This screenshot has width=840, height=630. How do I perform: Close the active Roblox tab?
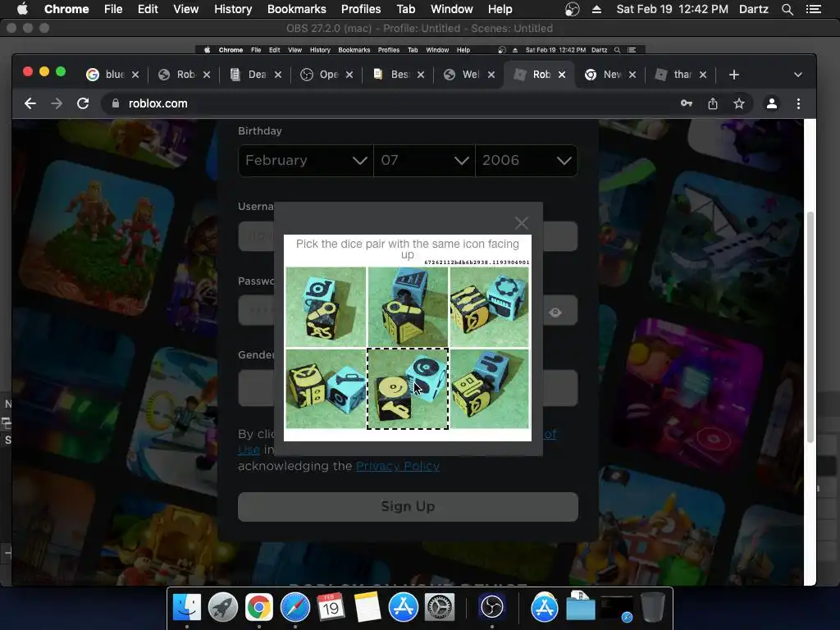tap(562, 75)
